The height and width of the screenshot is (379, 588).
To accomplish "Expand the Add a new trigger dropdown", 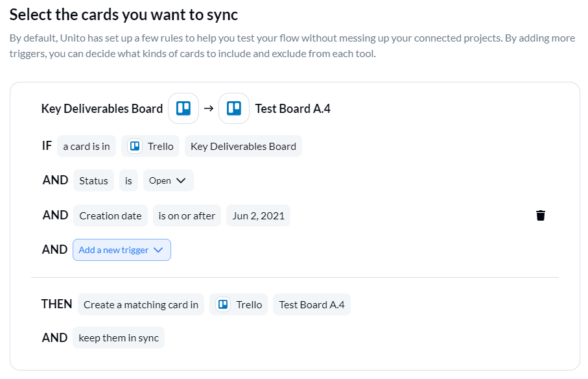I will point(122,250).
